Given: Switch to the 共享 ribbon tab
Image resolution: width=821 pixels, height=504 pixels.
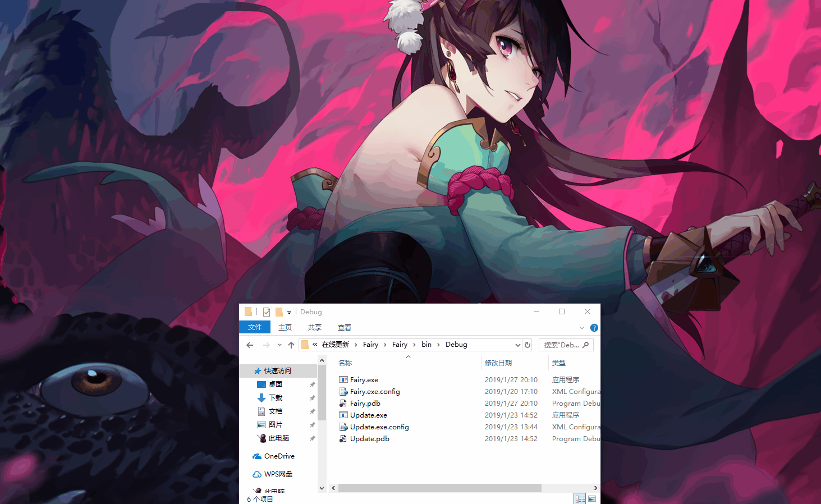Looking at the screenshot, I should click(315, 327).
